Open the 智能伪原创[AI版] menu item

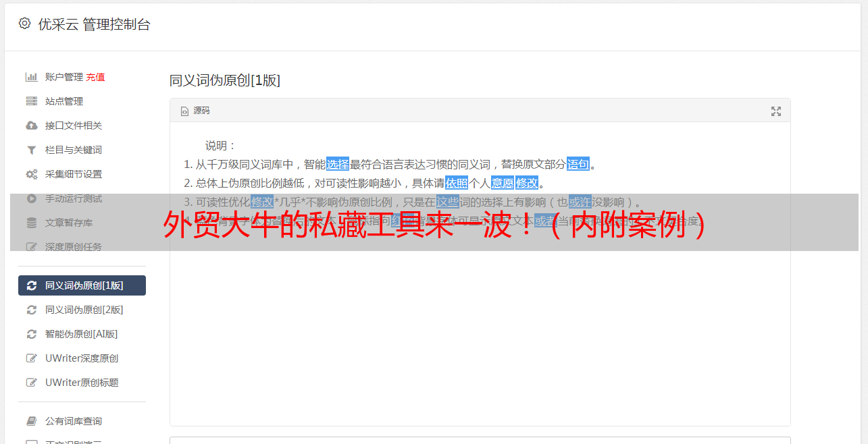pyautogui.click(x=82, y=334)
